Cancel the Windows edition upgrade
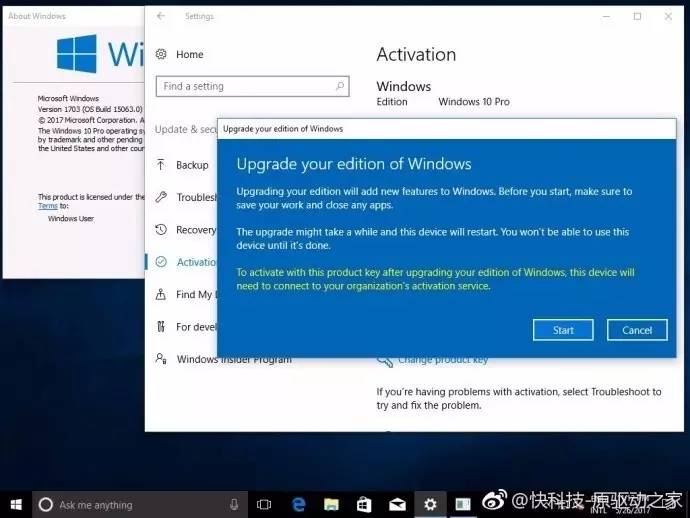 click(637, 330)
